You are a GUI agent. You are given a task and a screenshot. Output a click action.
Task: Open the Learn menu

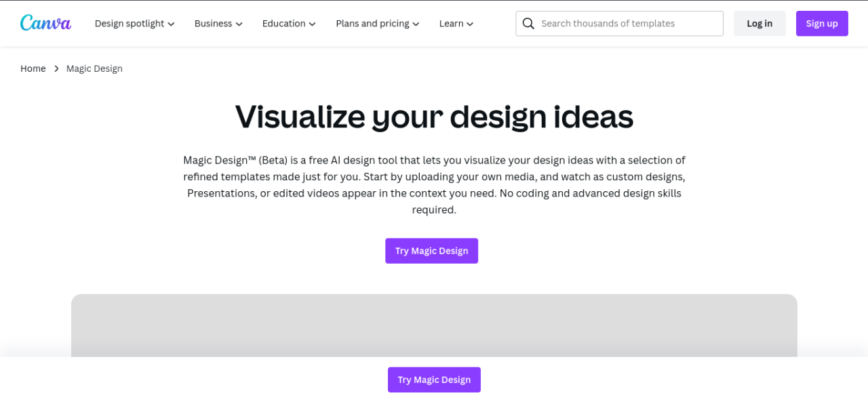pyautogui.click(x=456, y=24)
